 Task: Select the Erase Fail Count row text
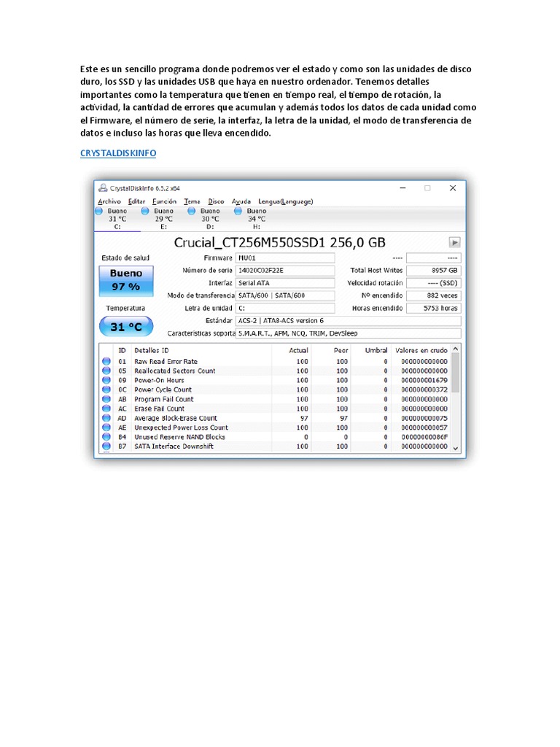pyautogui.click(x=159, y=409)
